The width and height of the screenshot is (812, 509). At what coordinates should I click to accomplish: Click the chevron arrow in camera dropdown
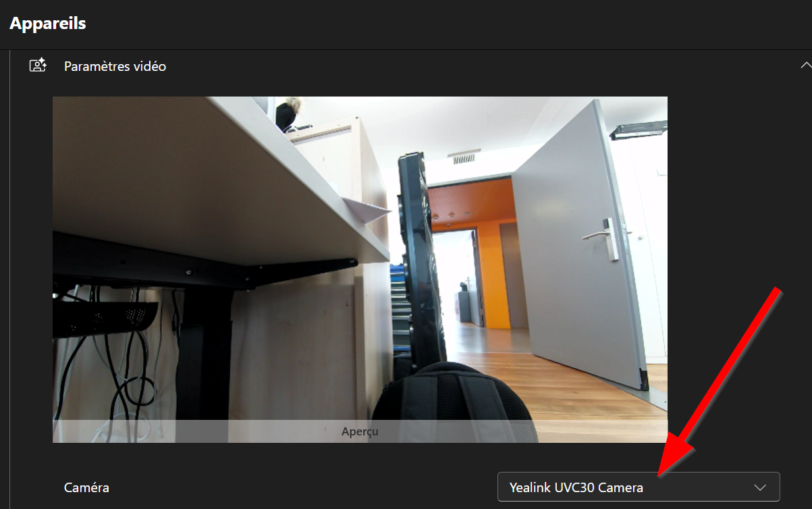pyautogui.click(x=760, y=487)
